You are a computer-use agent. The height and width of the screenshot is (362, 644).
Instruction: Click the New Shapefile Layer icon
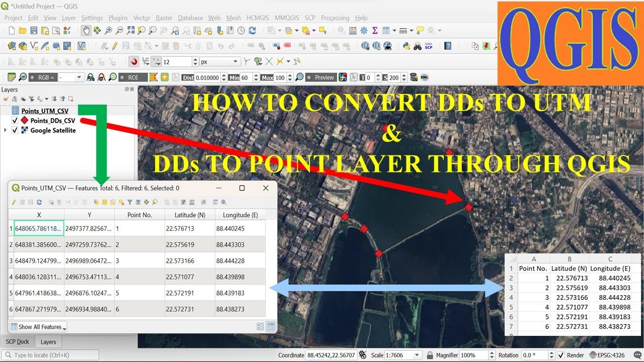click(34, 46)
